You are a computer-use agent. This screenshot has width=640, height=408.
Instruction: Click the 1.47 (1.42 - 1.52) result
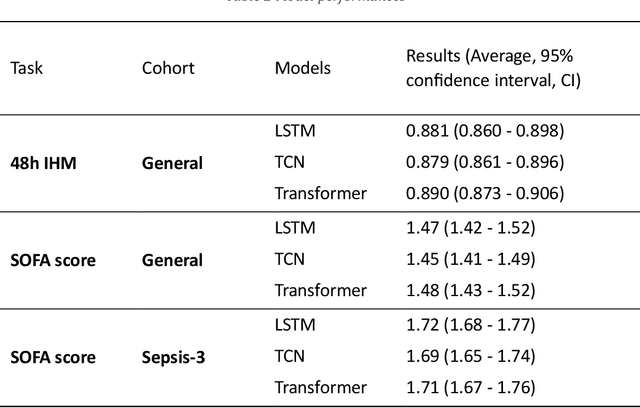(470, 228)
